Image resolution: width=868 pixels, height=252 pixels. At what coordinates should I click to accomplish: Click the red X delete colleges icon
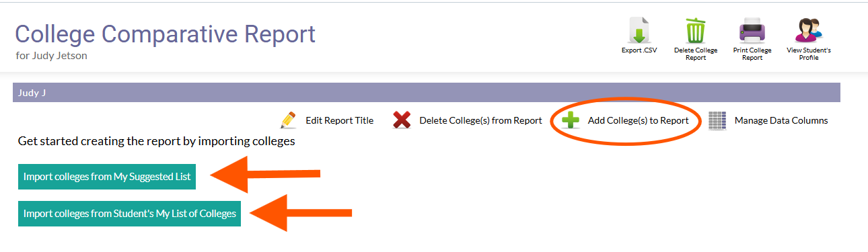(402, 121)
